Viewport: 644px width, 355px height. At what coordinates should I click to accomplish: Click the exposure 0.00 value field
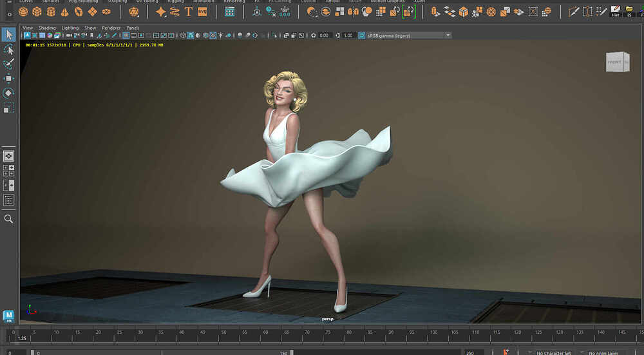324,35
